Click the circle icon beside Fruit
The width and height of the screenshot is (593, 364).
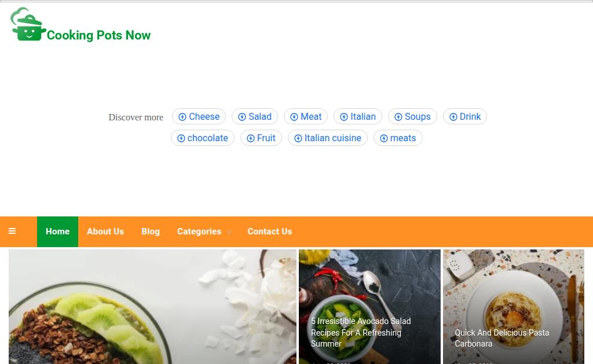pyautogui.click(x=251, y=138)
